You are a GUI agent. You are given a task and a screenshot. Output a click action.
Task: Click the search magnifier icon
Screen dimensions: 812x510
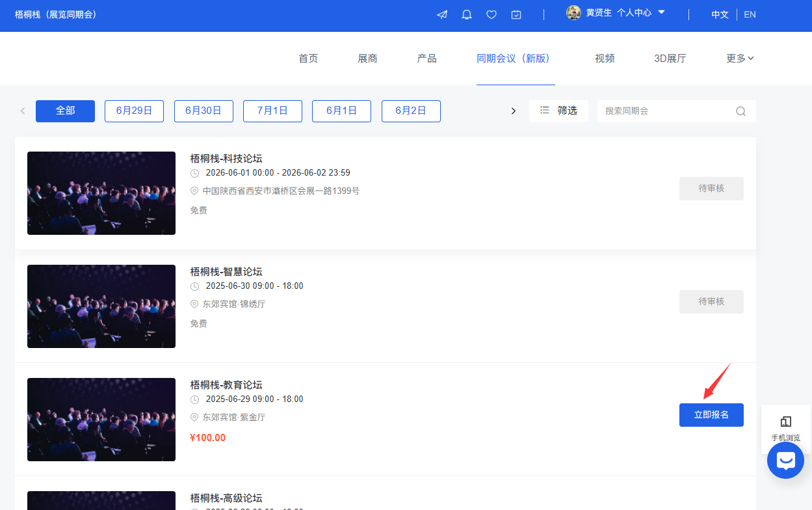coord(740,111)
